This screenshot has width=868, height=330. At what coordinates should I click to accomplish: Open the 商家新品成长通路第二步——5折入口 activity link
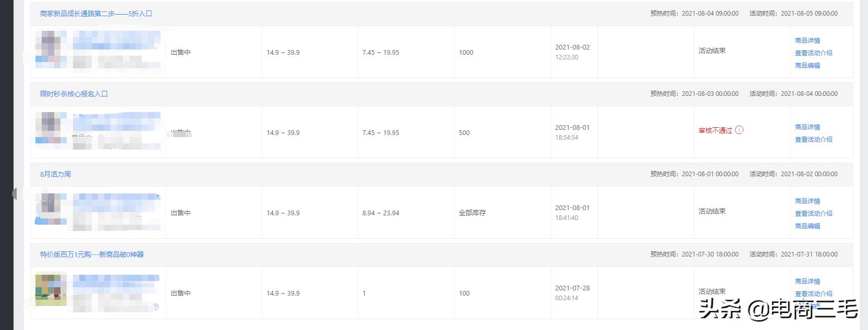pos(96,14)
